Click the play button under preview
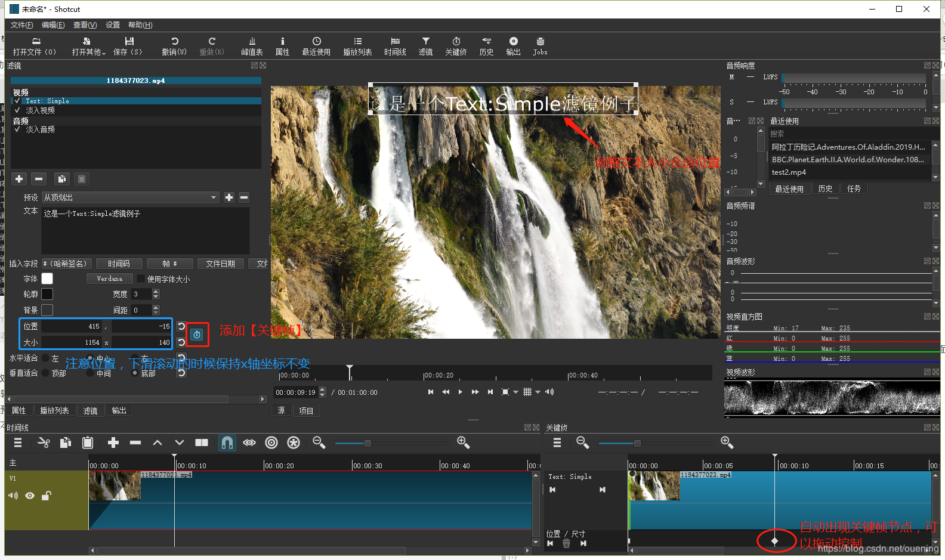This screenshot has height=560, width=945. click(x=460, y=392)
